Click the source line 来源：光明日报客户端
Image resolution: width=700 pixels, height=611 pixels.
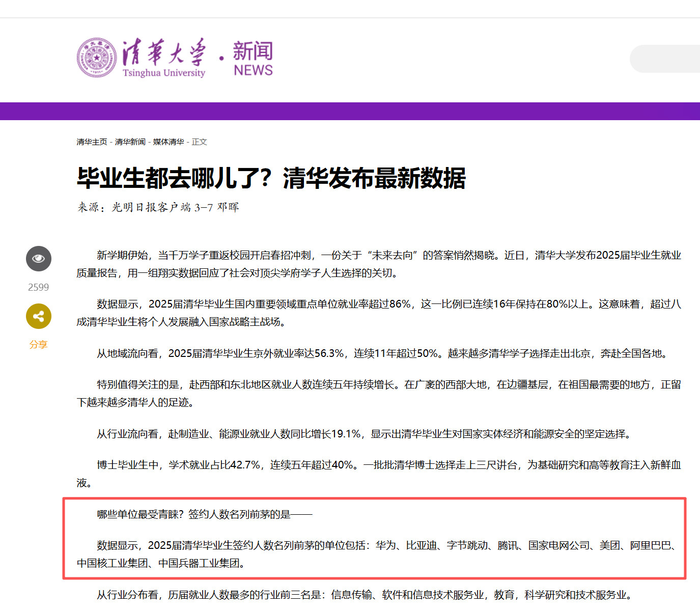point(158,207)
